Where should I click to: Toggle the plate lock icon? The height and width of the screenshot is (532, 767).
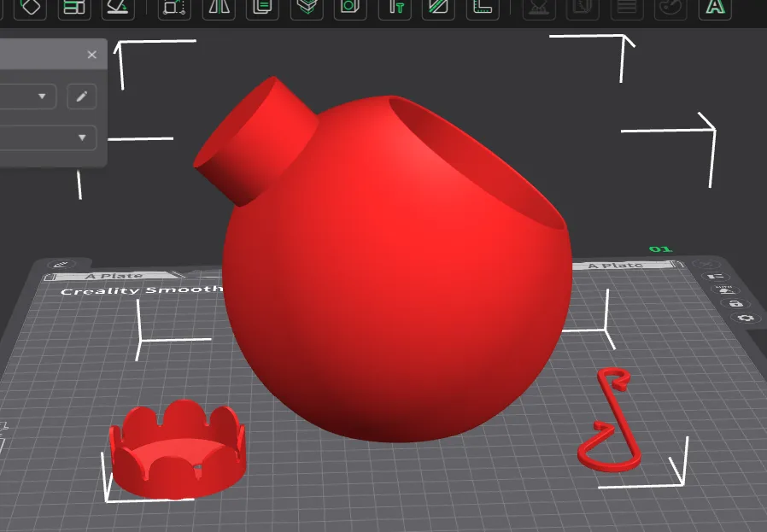pos(735,304)
